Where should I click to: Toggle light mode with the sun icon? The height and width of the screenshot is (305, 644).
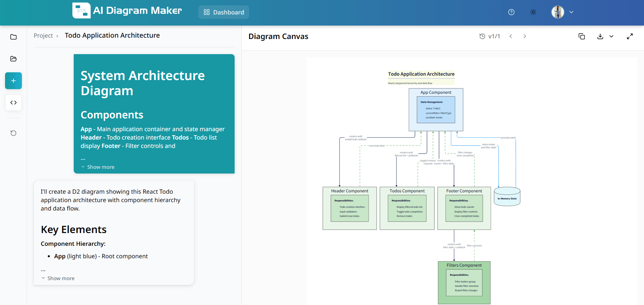[x=533, y=12]
